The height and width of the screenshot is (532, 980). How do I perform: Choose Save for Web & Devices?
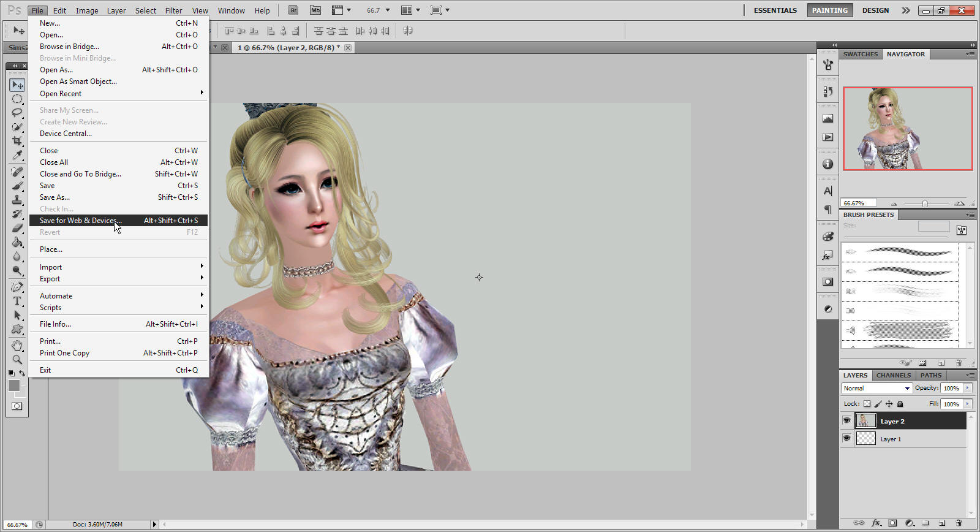[81, 221]
